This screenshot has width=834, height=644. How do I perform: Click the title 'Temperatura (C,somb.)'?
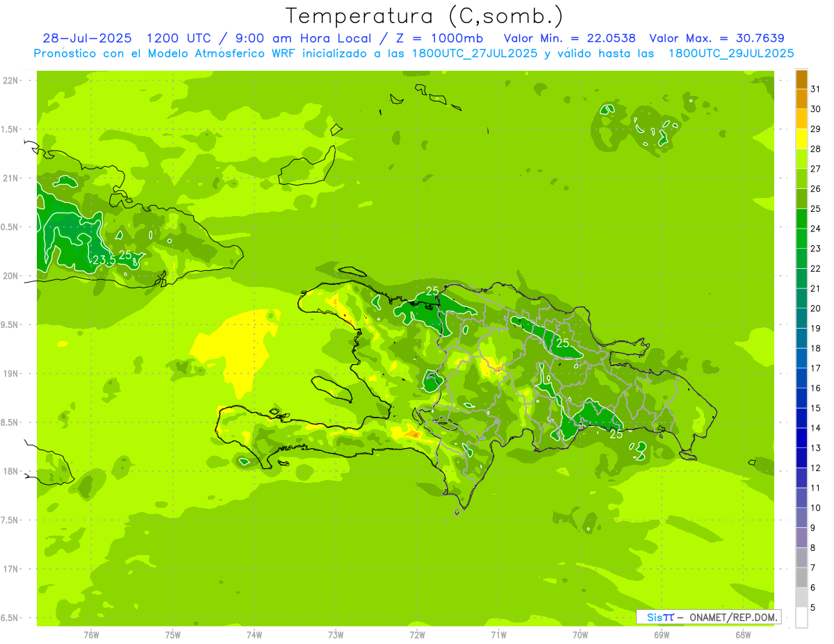424,16
